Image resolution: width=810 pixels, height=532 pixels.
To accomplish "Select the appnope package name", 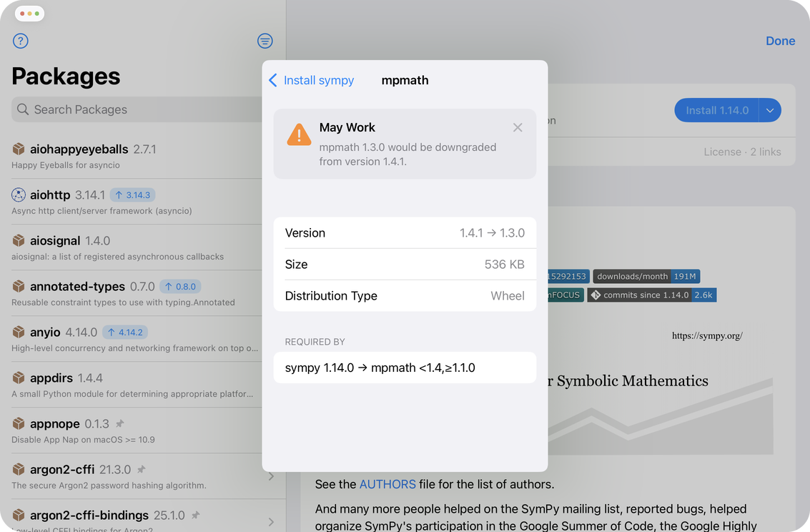I will pyautogui.click(x=55, y=424).
